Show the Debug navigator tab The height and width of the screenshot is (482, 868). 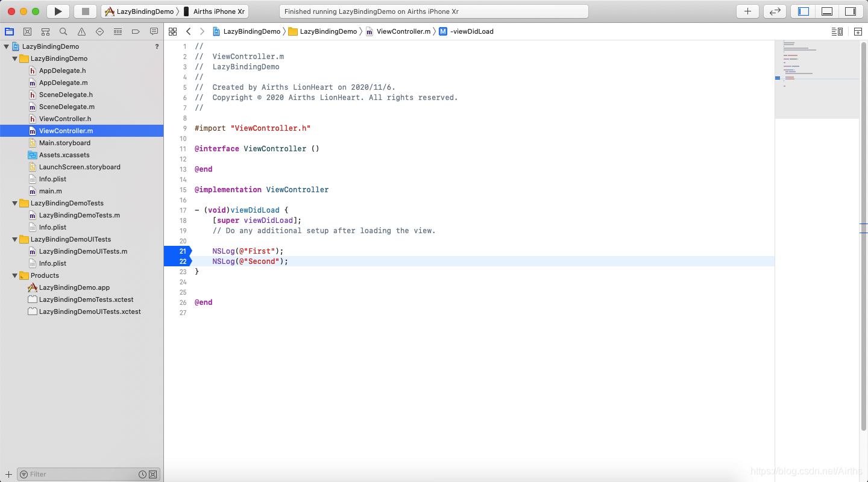(x=118, y=31)
